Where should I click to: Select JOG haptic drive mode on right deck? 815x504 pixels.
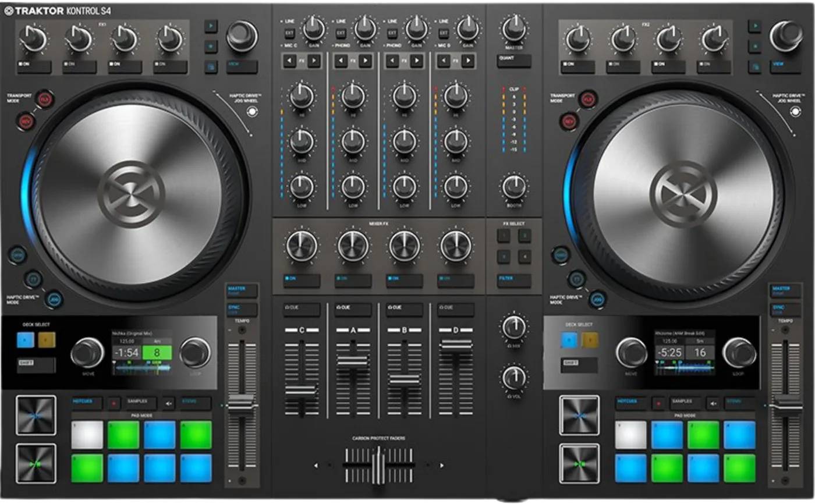point(598,299)
